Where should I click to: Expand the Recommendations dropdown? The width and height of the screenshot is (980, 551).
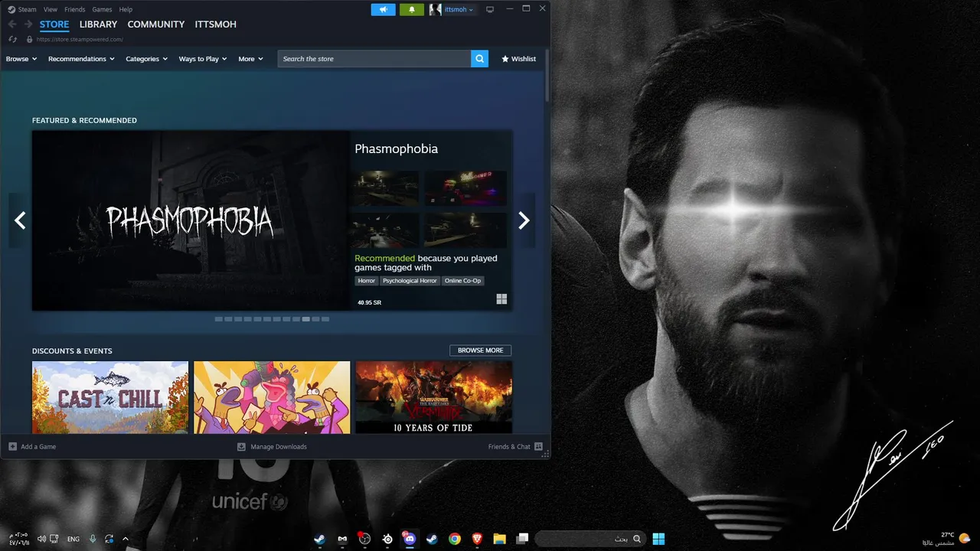coord(81,59)
